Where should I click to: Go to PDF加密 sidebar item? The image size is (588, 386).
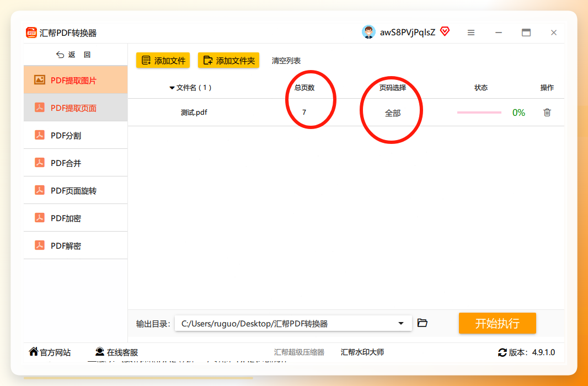[x=76, y=218]
